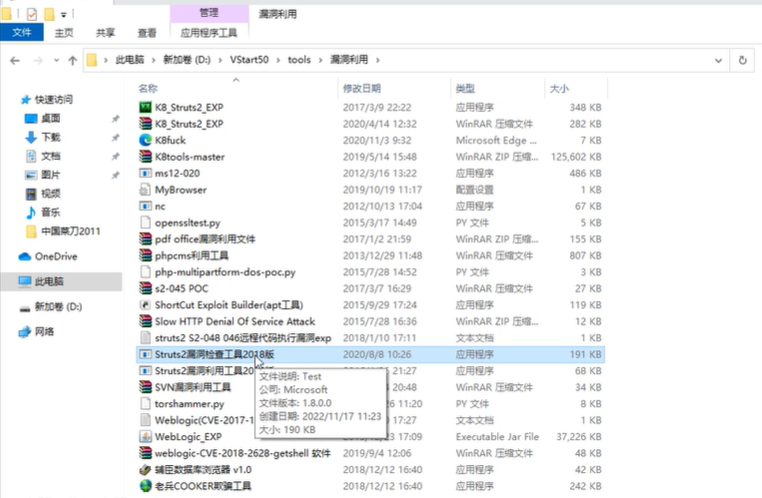
Task: Click the ms12-020 application icon
Action: (145, 173)
